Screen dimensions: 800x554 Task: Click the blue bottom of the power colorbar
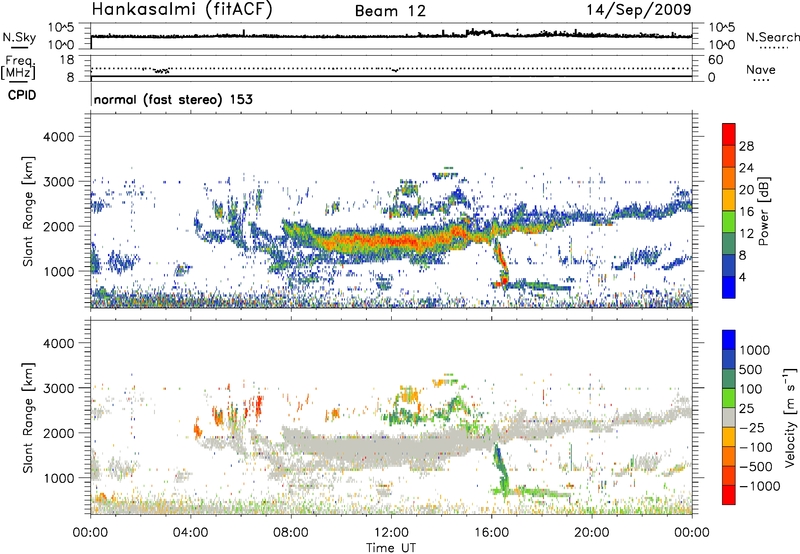point(729,287)
